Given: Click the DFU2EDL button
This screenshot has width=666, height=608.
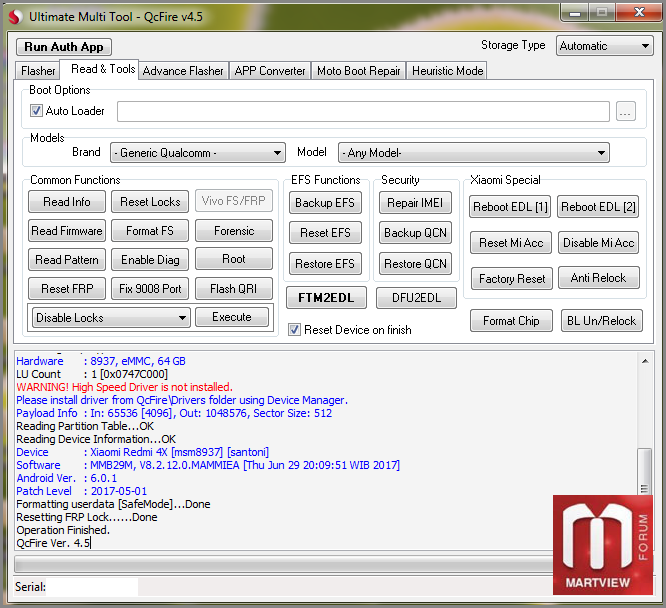Looking at the screenshot, I should [x=416, y=298].
